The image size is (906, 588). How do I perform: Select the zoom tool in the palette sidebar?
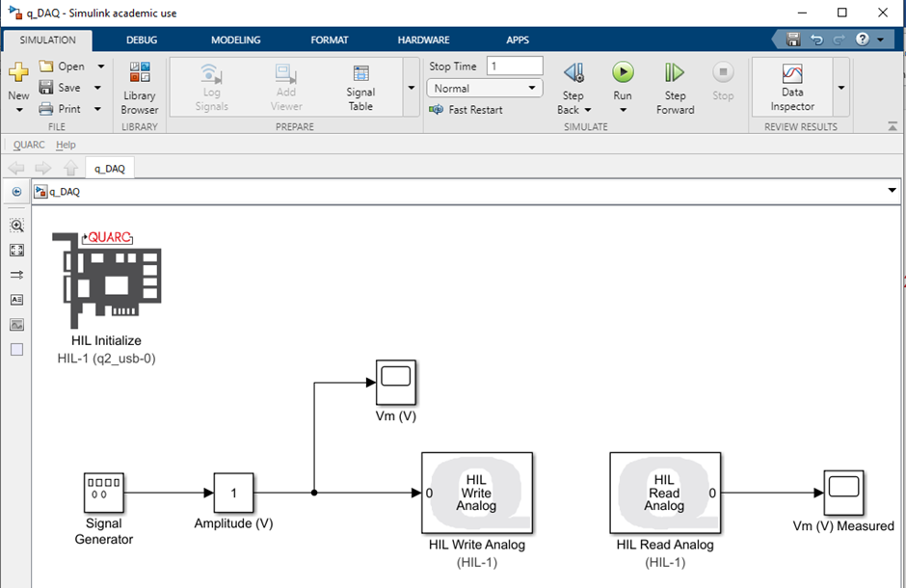(x=15, y=226)
